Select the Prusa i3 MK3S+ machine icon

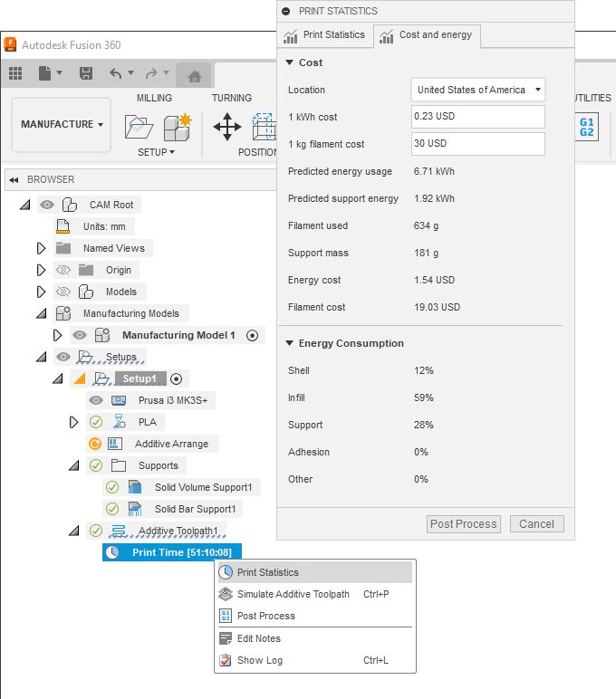[x=119, y=400]
